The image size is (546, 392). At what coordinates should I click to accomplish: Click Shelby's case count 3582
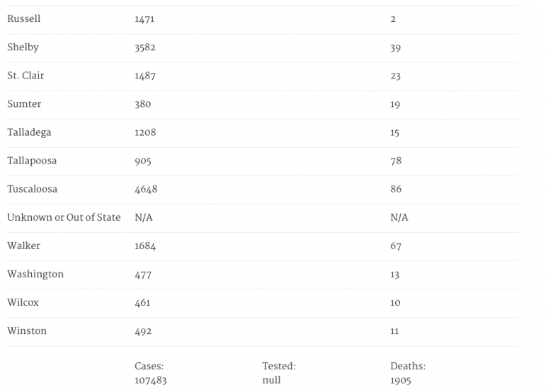point(145,47)
